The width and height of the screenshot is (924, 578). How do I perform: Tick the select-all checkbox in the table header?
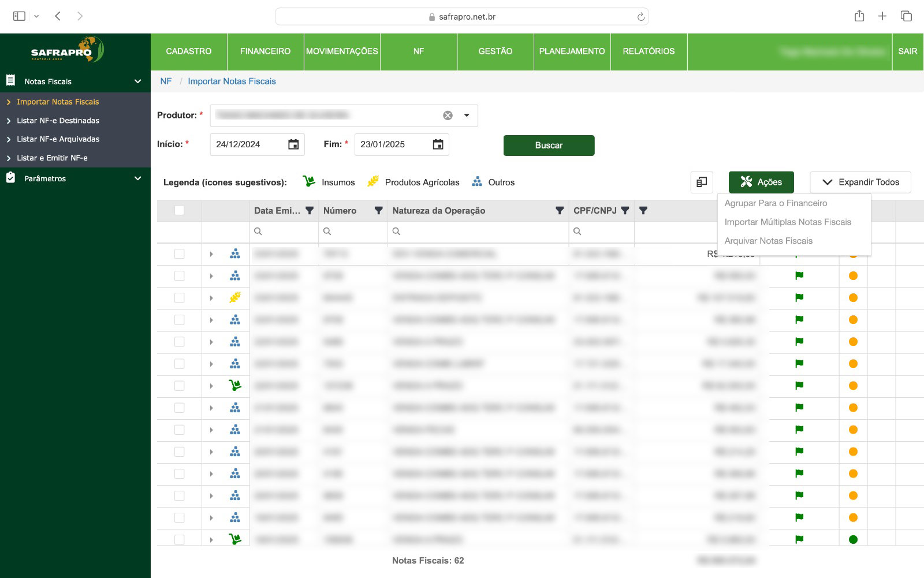[x=180, y=211]
